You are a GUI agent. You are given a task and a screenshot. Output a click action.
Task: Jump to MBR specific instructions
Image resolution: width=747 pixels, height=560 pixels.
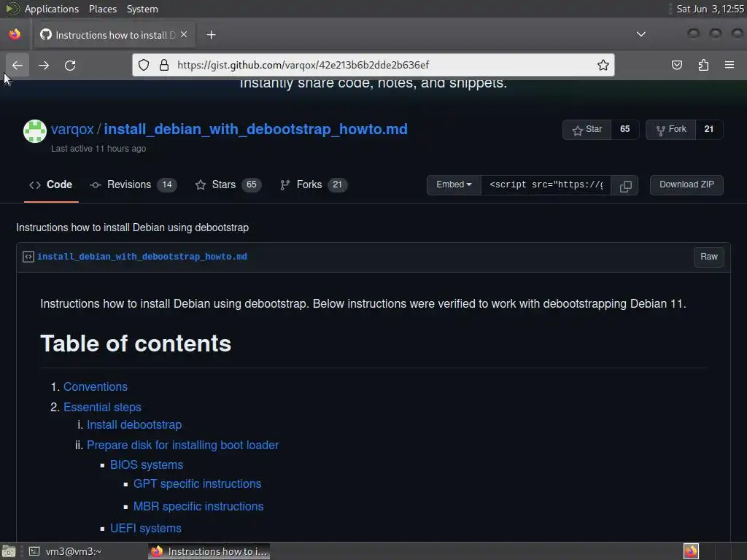coord(198,506)
